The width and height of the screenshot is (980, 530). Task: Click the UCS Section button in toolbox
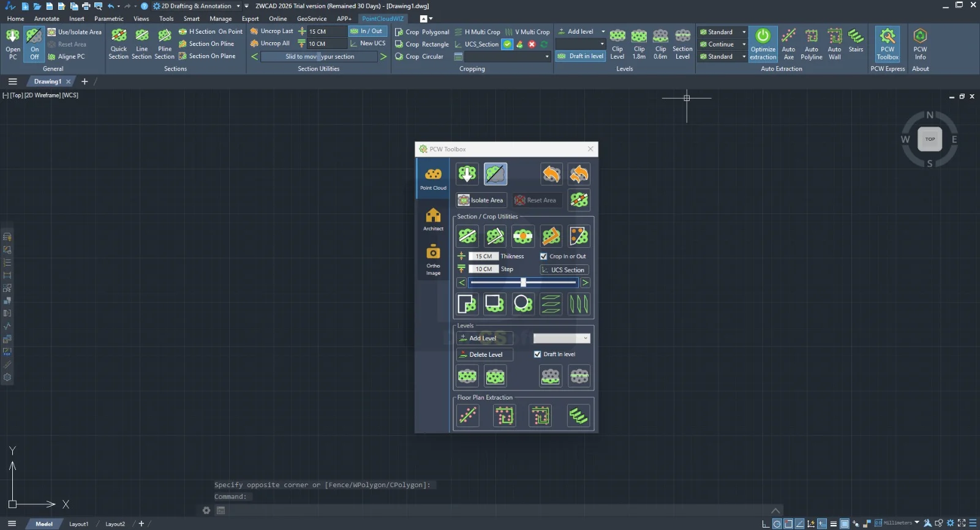(564, 270)
